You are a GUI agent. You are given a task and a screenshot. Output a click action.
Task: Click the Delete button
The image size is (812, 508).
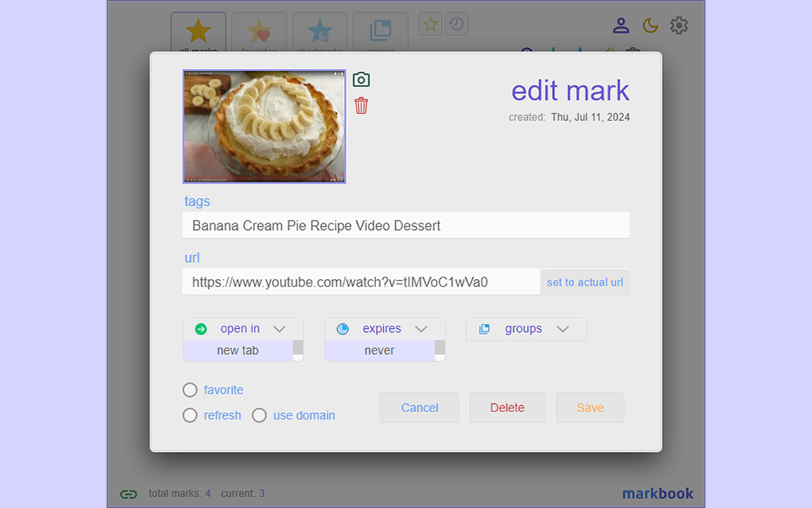point(507,408)
